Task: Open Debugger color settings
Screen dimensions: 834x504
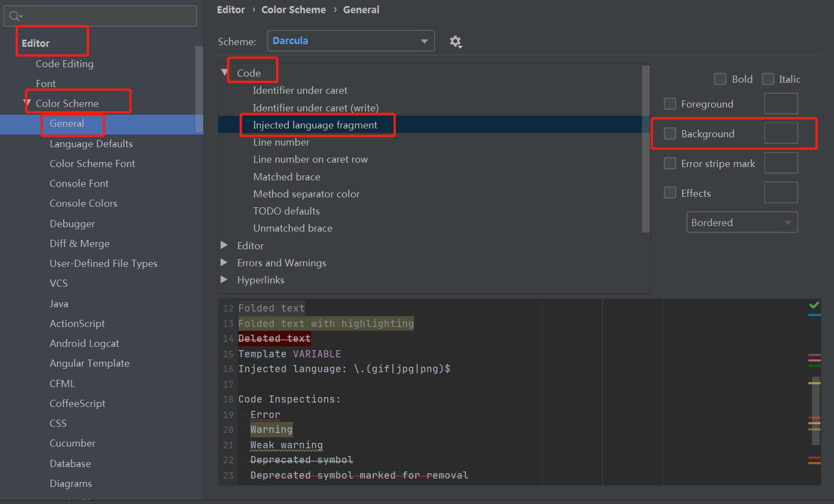Action: click(72, 223)
